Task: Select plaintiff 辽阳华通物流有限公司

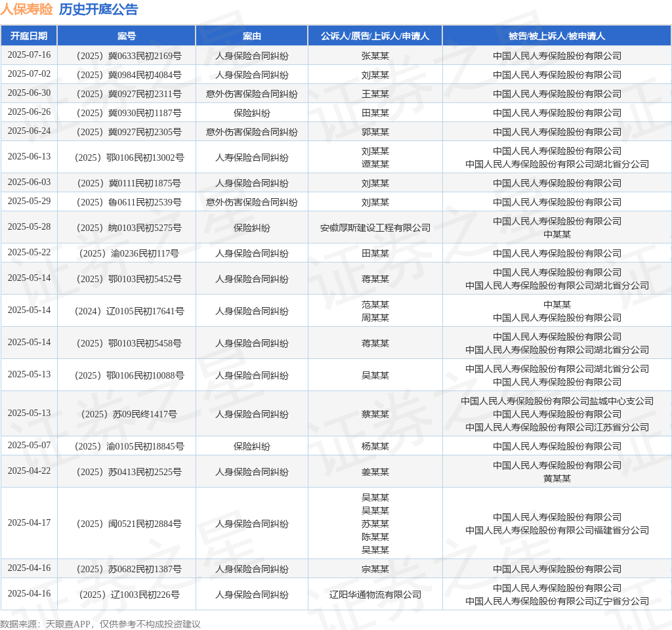Action: pyautogui.click(x=375, y=595)
